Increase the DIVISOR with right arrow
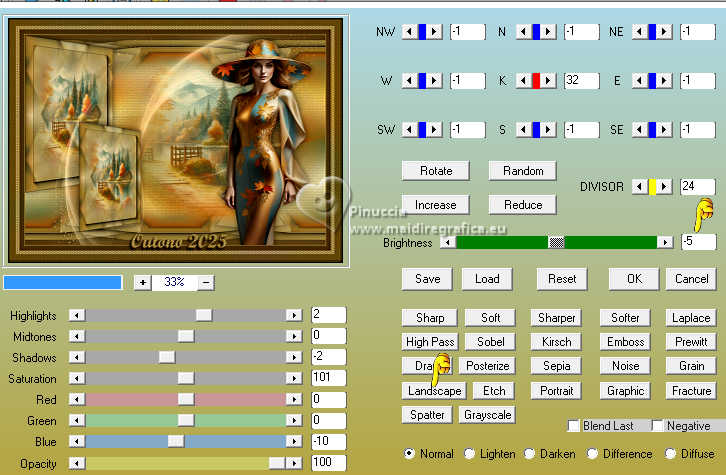 pos(664,187)
